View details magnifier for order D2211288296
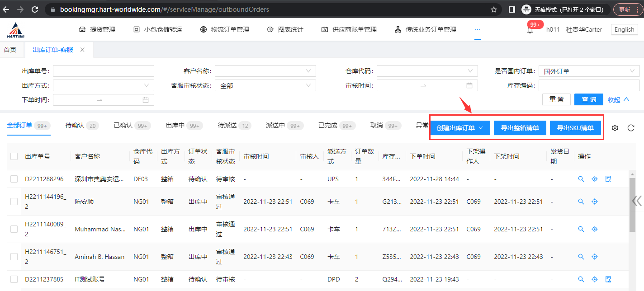644x291 pixels. [x=581, y=179]
